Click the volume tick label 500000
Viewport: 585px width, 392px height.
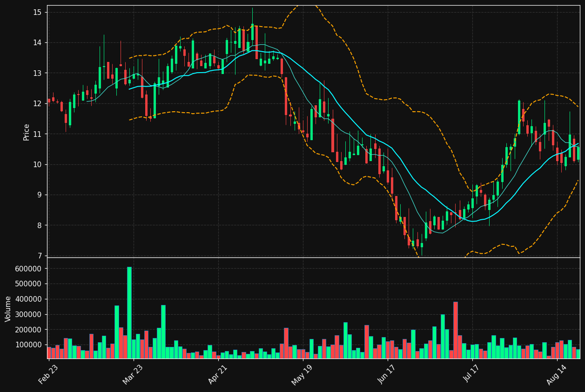pyautogui.click(x=28, y=284)
